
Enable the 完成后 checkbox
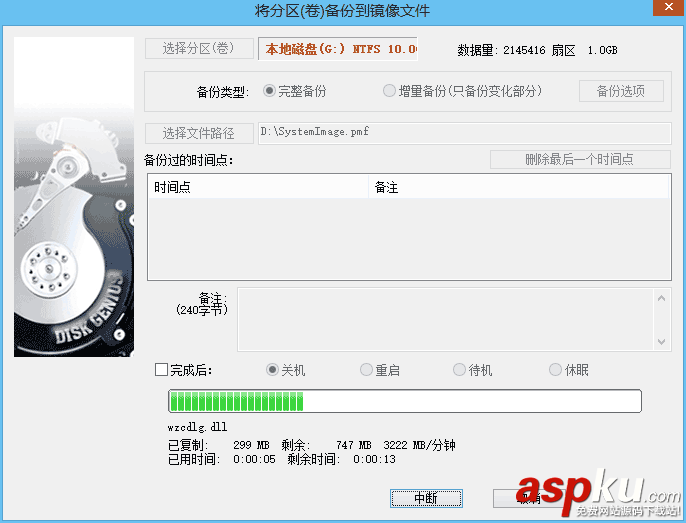tap(161, 370)
